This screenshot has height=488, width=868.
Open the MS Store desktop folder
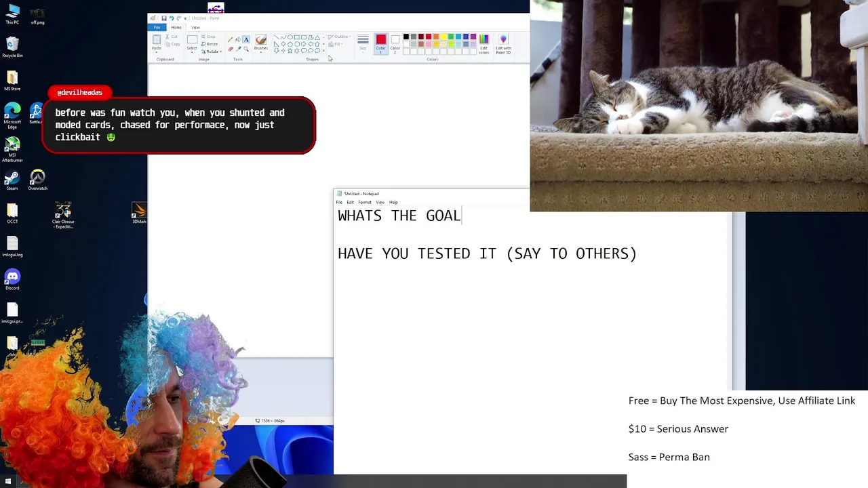(12, 81)
